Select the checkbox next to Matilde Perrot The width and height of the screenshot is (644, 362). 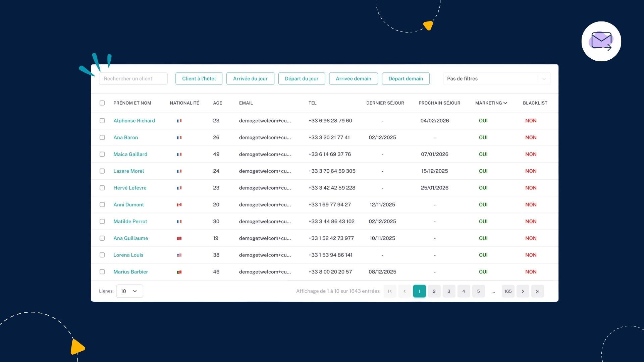(102, 222)
